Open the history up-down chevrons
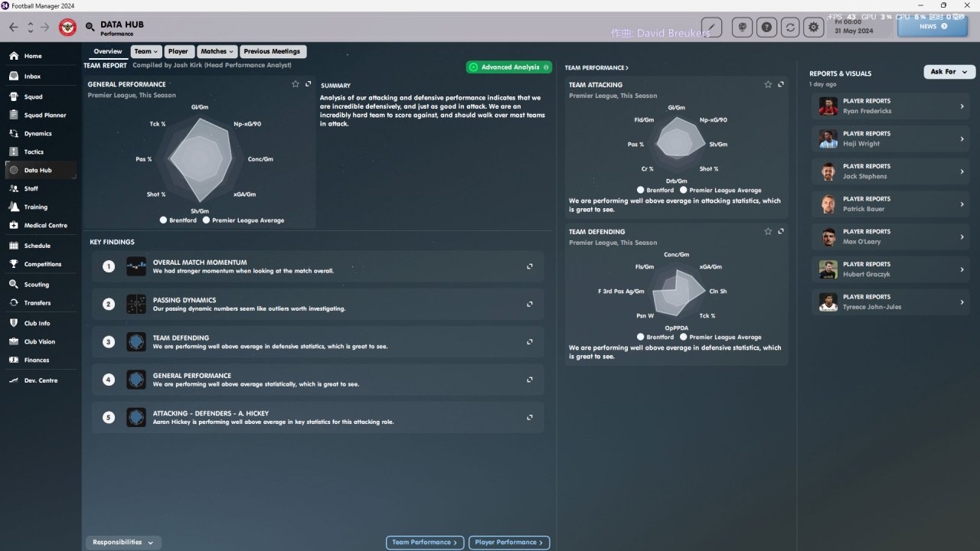The height and width of the screenshot is (551, 980). 30,28
